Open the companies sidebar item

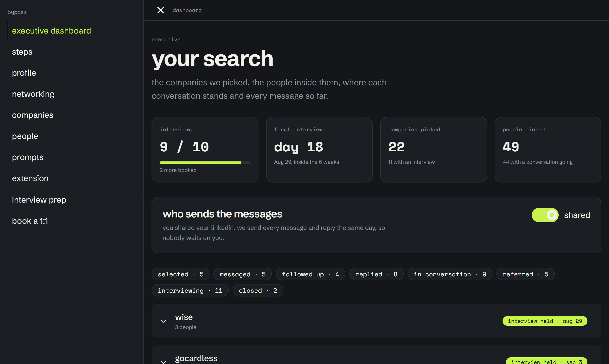pos(33,115)
